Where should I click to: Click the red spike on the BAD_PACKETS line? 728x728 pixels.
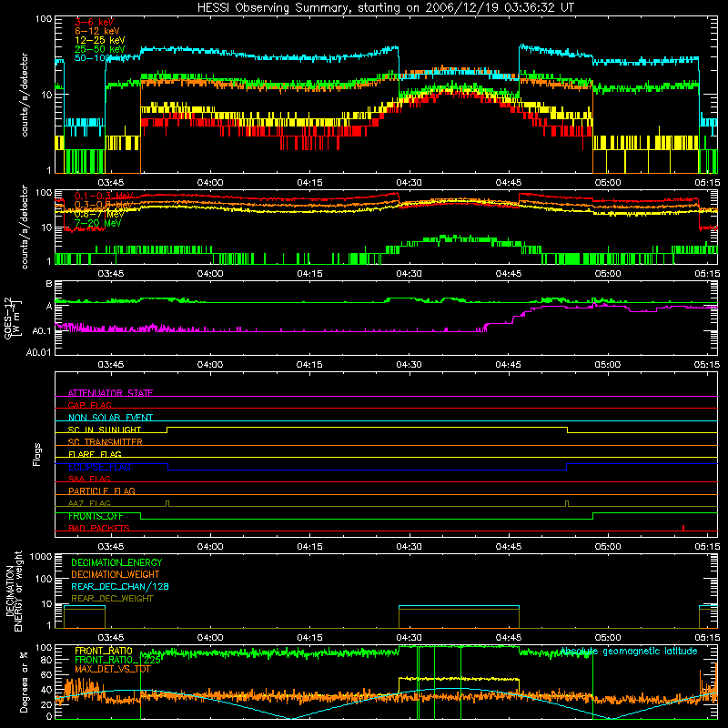683,528
